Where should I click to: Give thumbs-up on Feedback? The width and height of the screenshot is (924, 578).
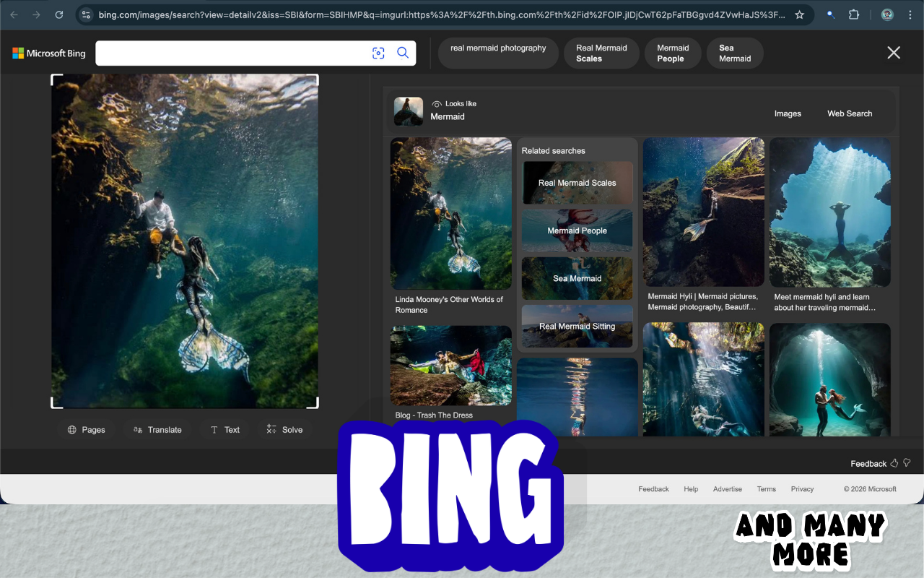coord(894,463)
